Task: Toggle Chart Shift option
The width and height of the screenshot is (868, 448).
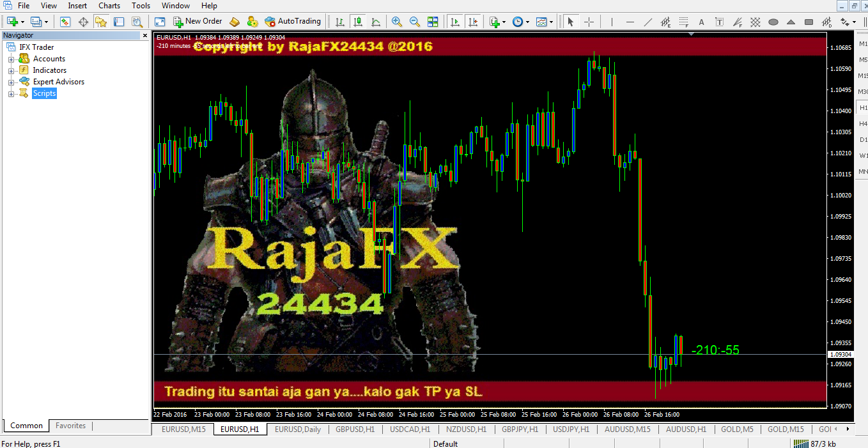Action: click(x=473, y=22)
